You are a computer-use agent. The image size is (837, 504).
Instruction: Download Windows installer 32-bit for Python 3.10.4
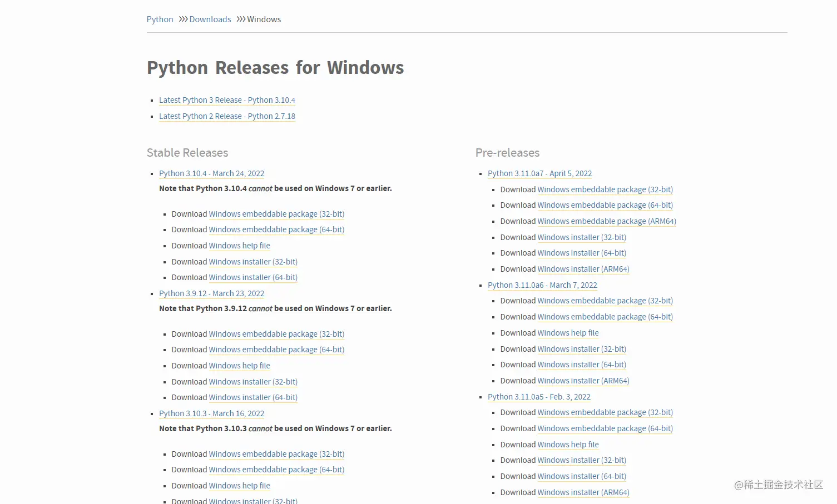coord(253,262)
